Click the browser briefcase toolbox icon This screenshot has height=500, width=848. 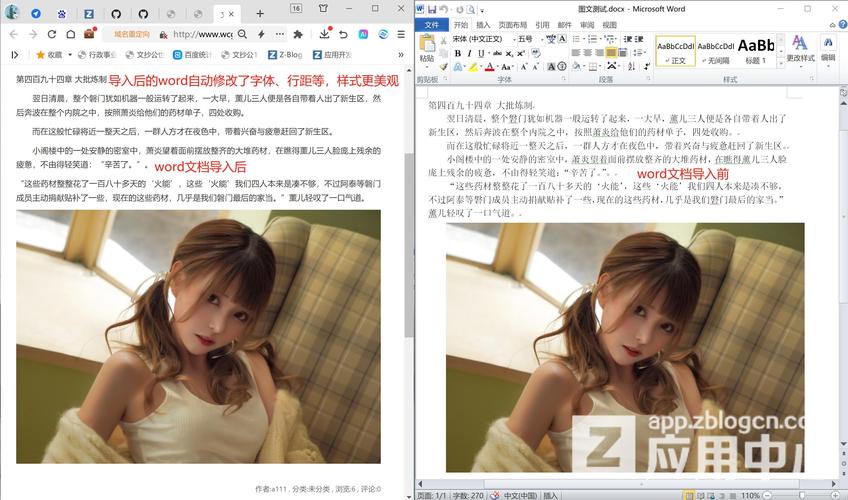click(89, 34)
